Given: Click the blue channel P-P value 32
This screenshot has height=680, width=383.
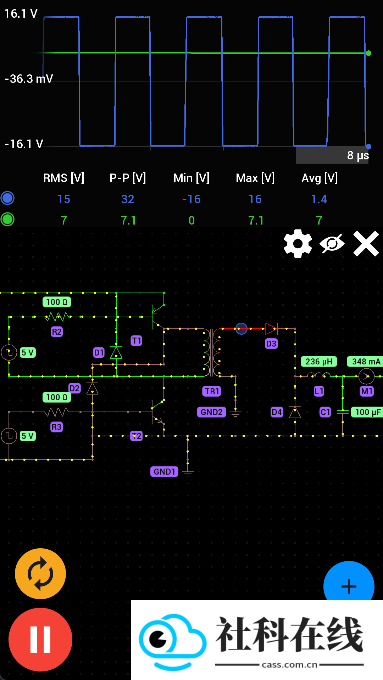Looking at the screenshot, I should (x=128, y=199).
